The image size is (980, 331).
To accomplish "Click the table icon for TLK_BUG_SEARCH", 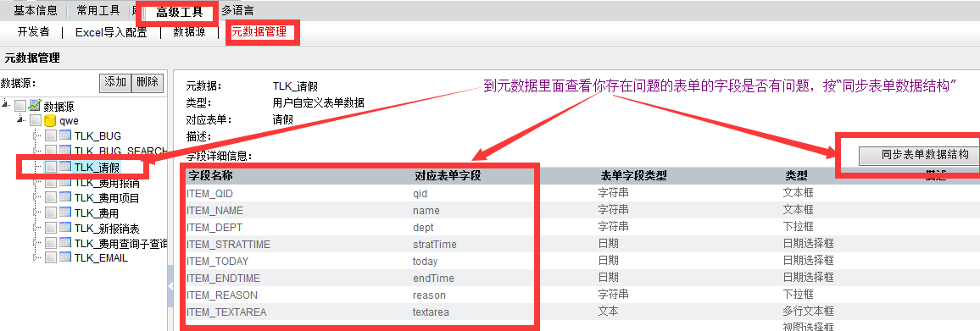I will (x=65, y=151).
